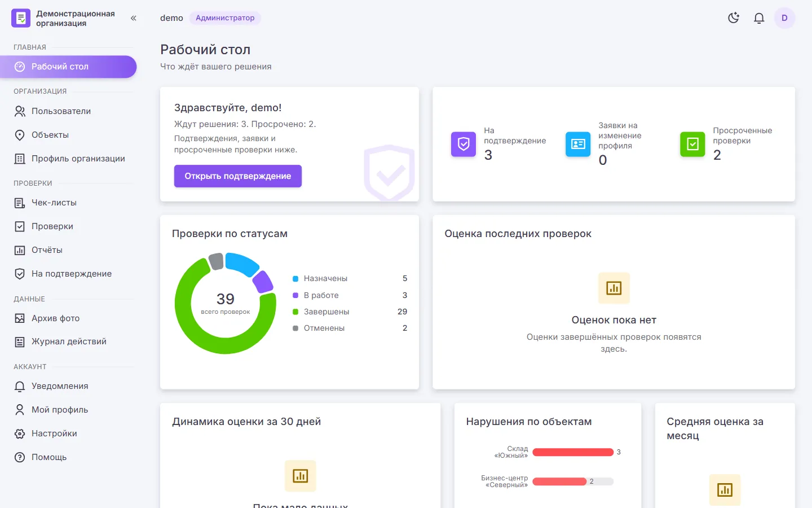Click the Чек-листы icon in sidebar
The image size is (812, 508).
coord(20,203)
